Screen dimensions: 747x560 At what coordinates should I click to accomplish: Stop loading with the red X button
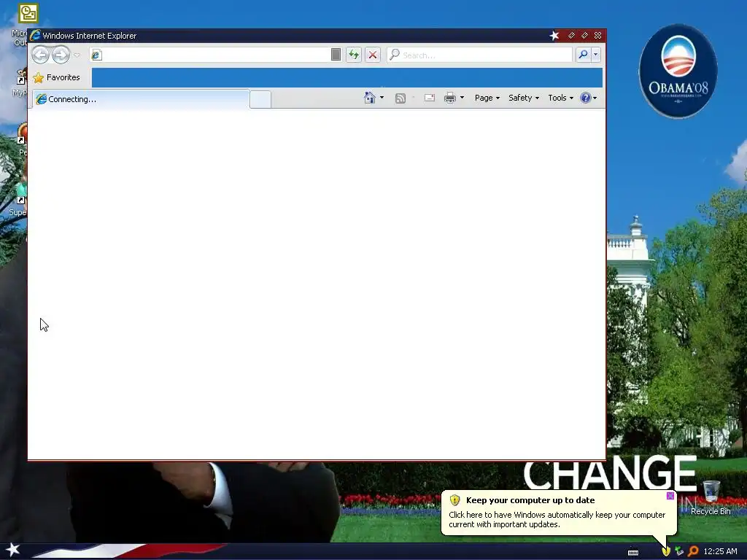click(x=373, y=55)
